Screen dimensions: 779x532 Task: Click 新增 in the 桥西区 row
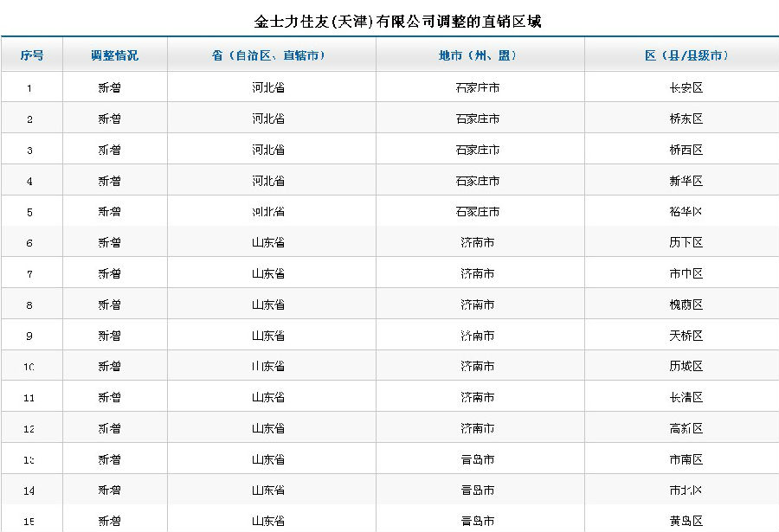(109, 150)
